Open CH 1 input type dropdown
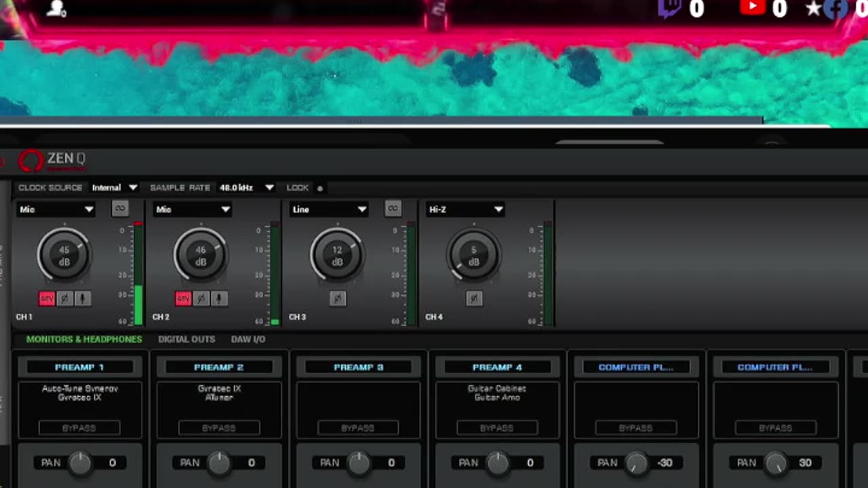 point(56,209)
